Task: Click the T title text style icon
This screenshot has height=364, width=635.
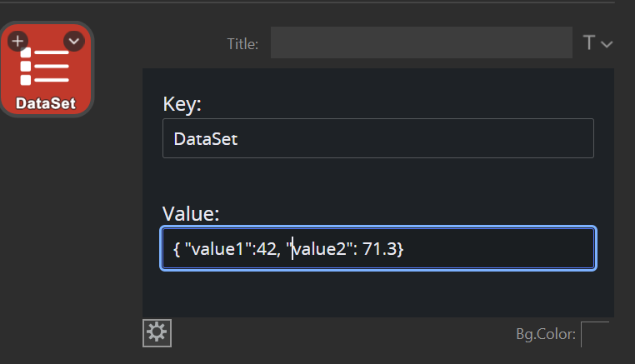Action: tap(589, 43)
